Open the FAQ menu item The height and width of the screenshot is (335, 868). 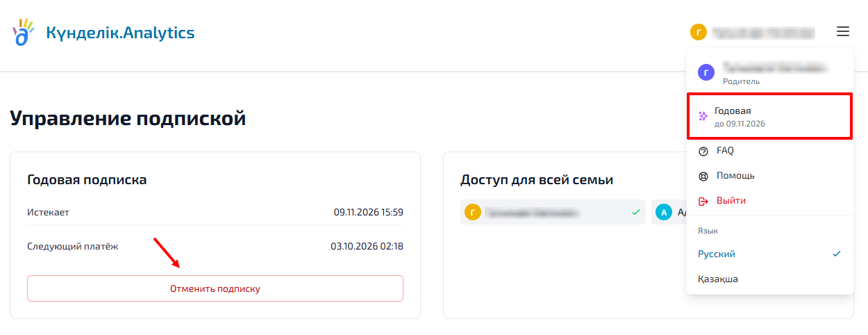[725, 151]
